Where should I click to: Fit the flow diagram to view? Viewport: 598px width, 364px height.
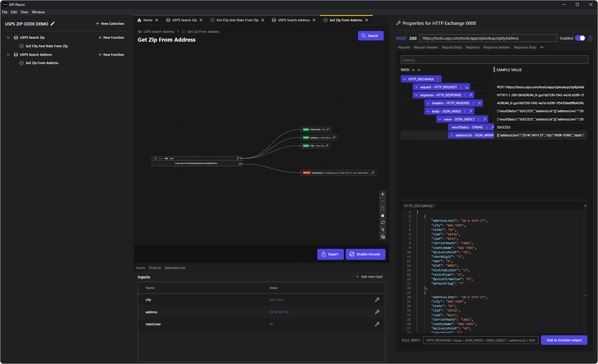[x=383, y=208]
